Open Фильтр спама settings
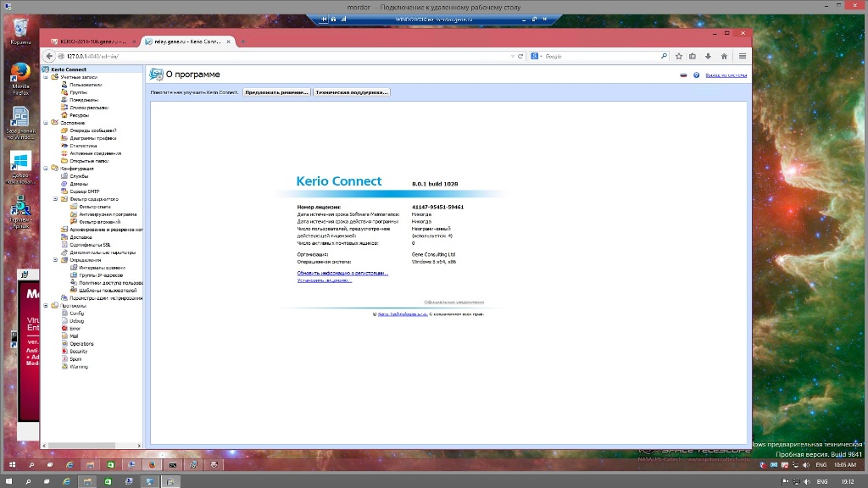This screenshot has width=868, height=488. [94, 207]
